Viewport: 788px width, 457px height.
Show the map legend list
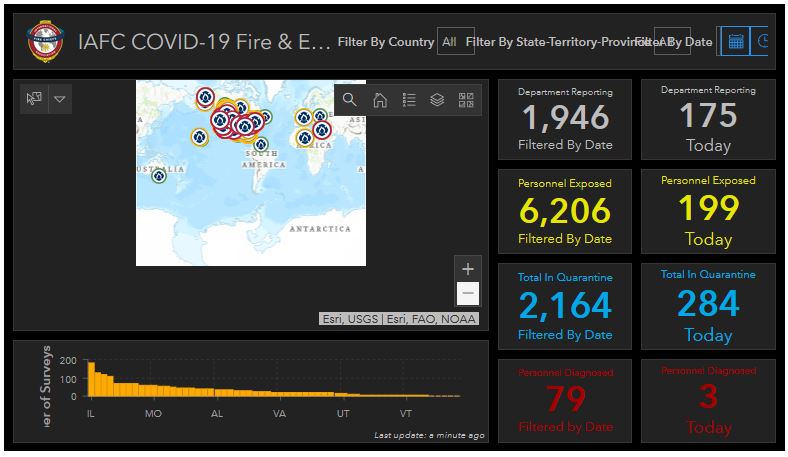(x=408, y=99)
